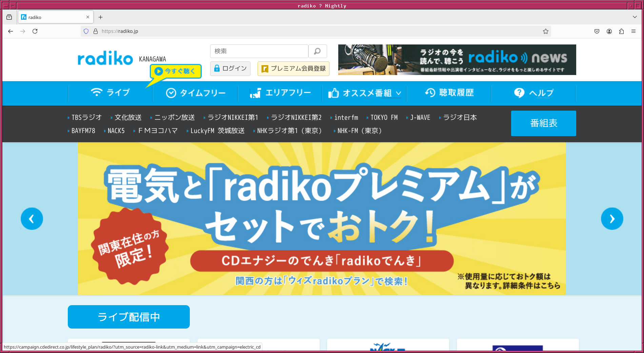Click the search magnifier icon
Image resolution: width=644 pixels, height=353 pixels.
[x=317, y=51]
